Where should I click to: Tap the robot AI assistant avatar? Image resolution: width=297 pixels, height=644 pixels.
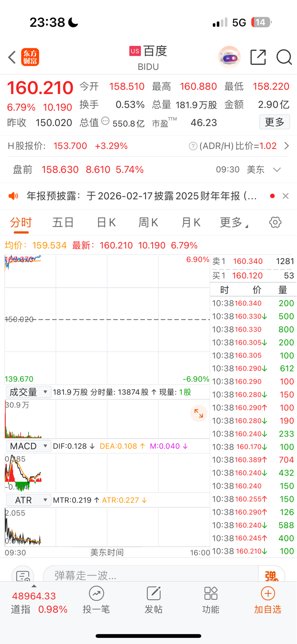coord(229,57)
